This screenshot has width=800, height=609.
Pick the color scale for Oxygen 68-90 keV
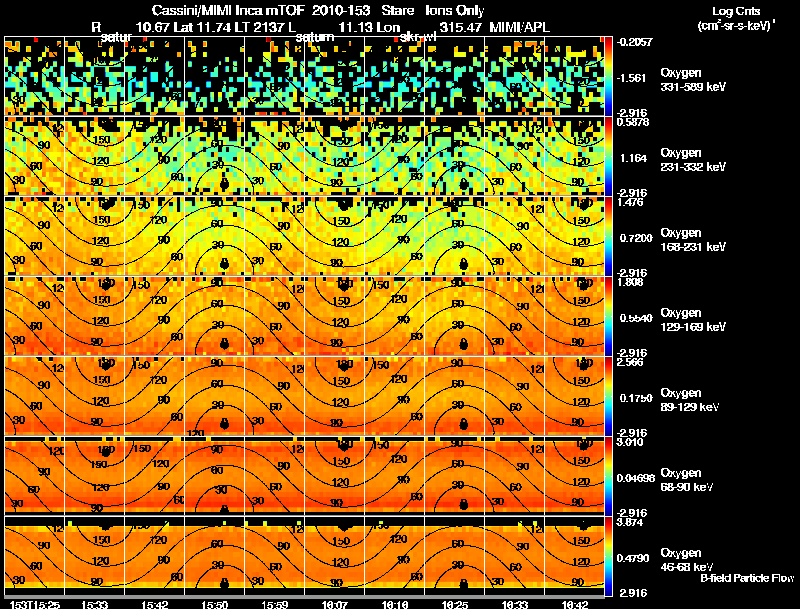(608, 476)
